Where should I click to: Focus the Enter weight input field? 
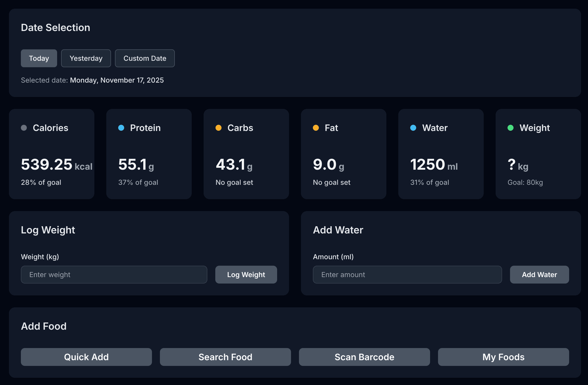click(x=114, y=275)
